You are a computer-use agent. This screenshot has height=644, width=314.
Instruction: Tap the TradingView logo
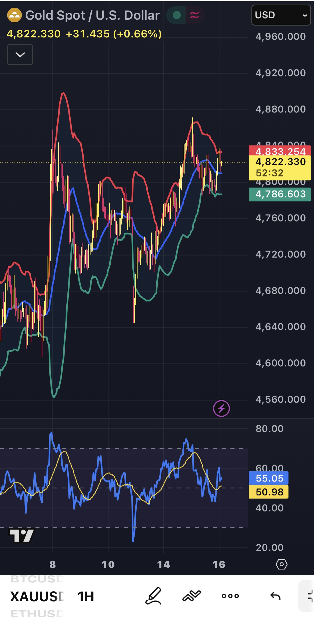click(x=21, y=535)
